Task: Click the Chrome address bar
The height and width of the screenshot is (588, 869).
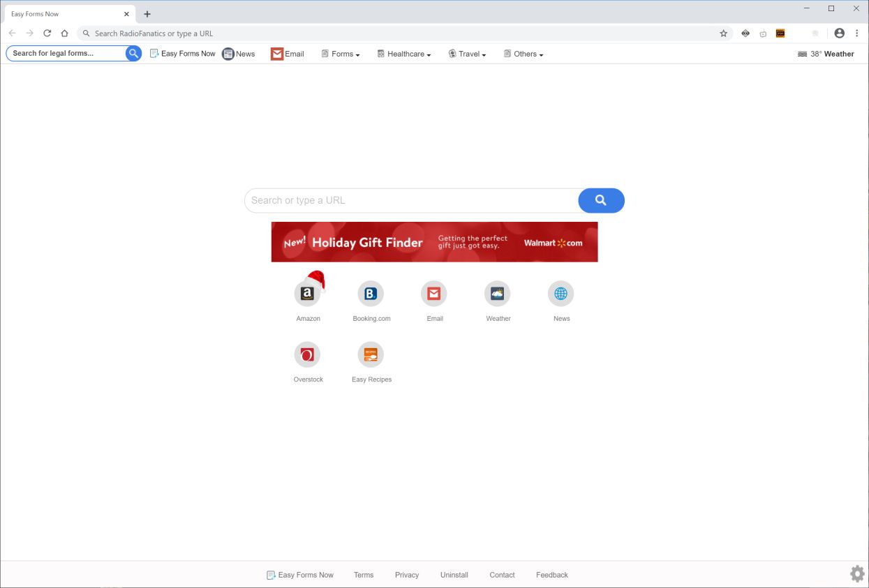Action: (x=405, y=33)
